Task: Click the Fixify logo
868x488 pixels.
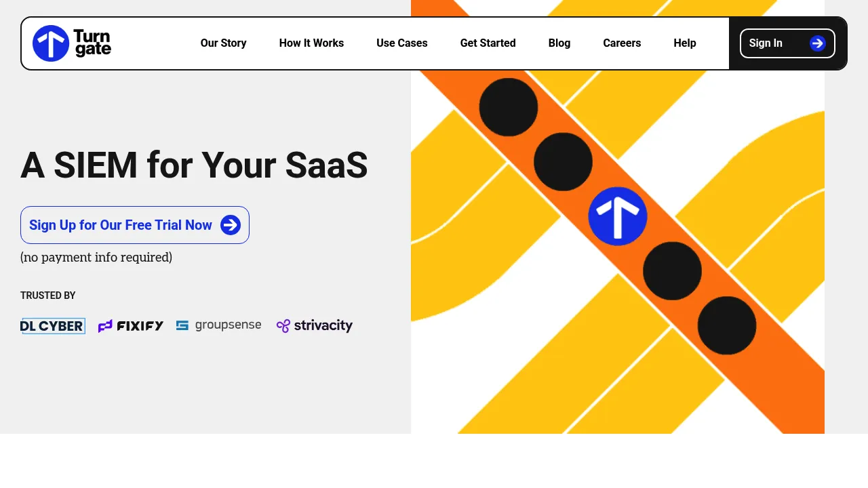Action: [x=131, y=326]
